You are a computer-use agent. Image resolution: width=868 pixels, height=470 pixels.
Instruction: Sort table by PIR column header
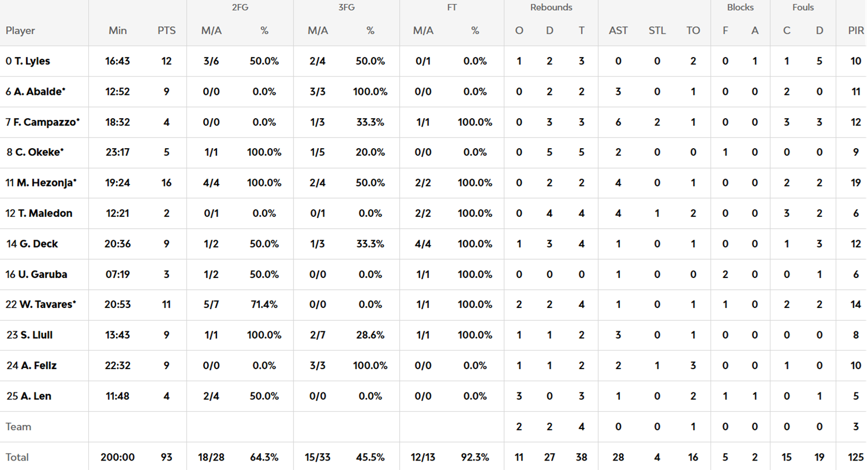(856, 31)
